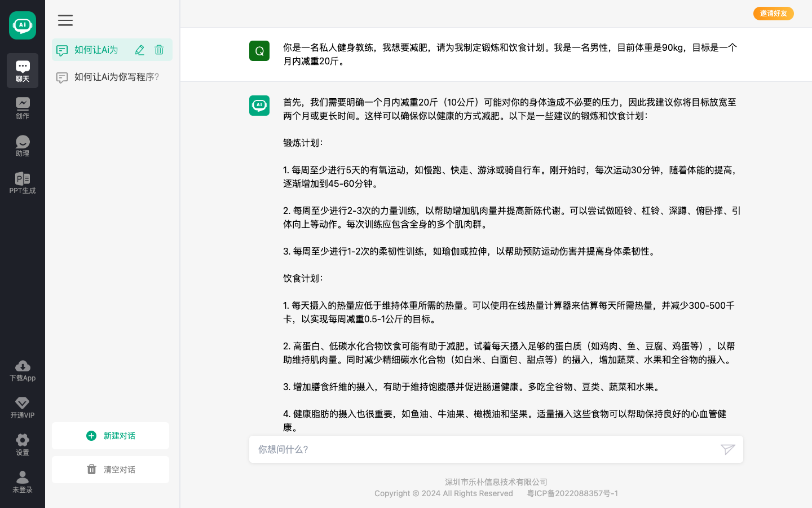The height and width of the screenshot is (508, 812).
Task: Rename the selected conversation with the edit icon
Action: click(140, 50)
